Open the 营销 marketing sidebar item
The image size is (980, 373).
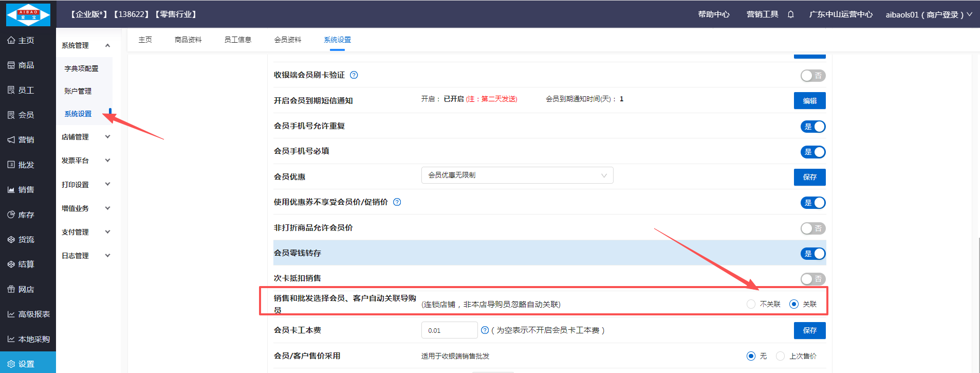(26, 140)
